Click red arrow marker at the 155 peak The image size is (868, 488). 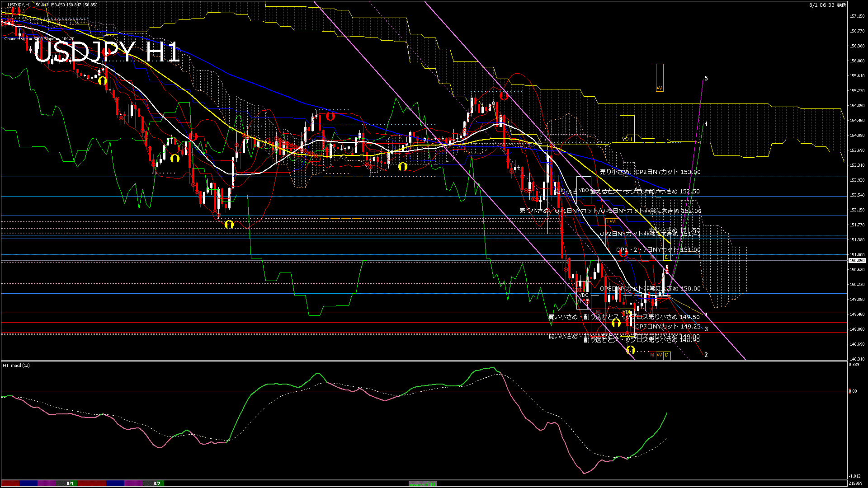tap(504, 96)
